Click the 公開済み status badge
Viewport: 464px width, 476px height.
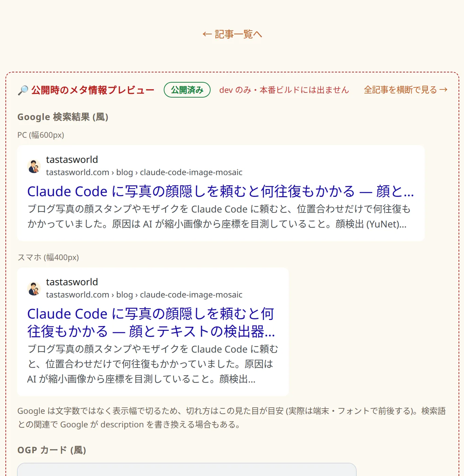pyautogui.click(x=187, y=90)
